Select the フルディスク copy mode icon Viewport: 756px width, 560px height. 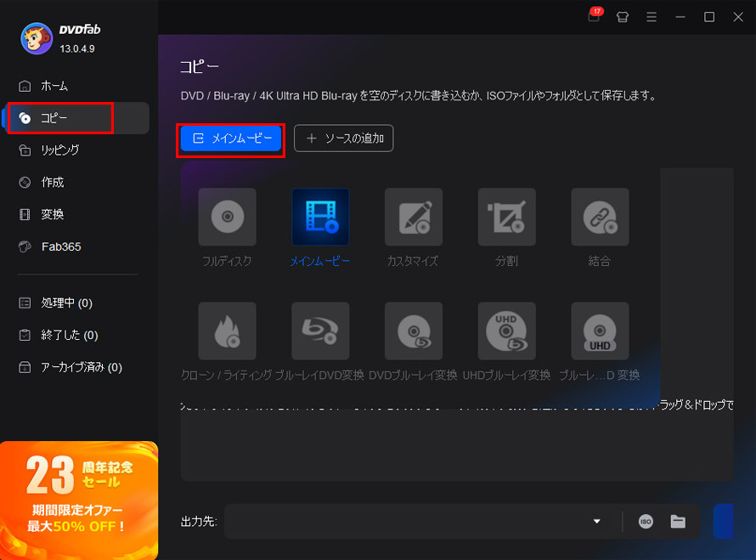[227, 217]
